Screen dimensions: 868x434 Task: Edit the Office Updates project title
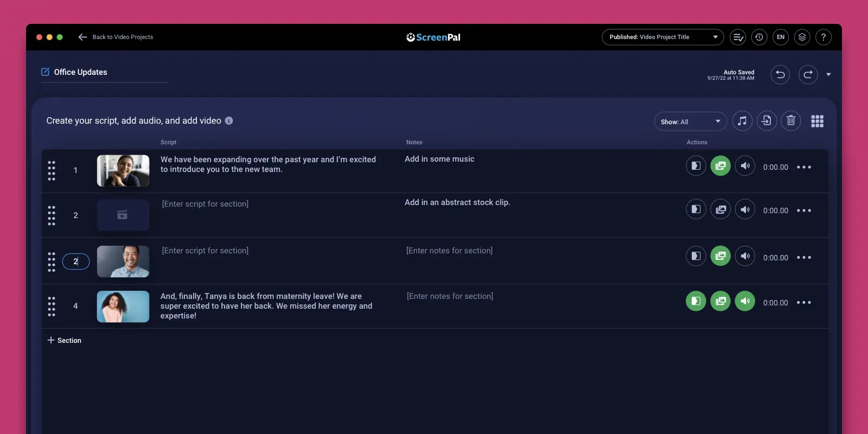80,72
